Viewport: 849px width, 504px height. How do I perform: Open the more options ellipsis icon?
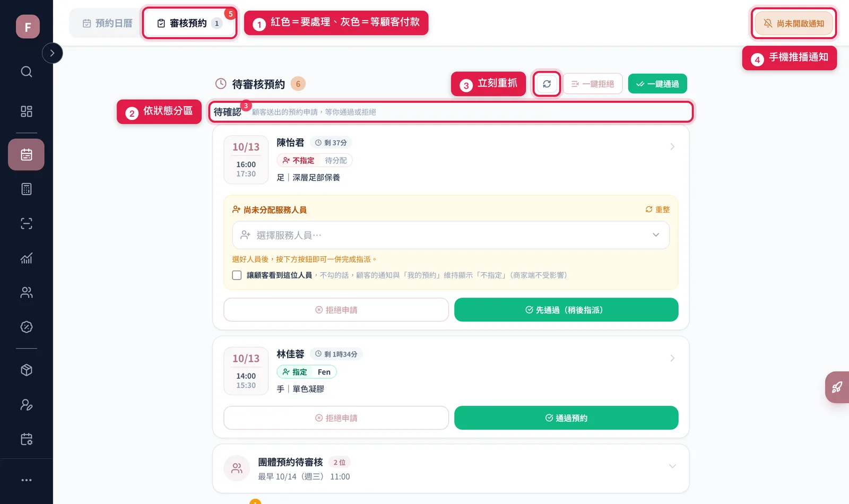27,480
